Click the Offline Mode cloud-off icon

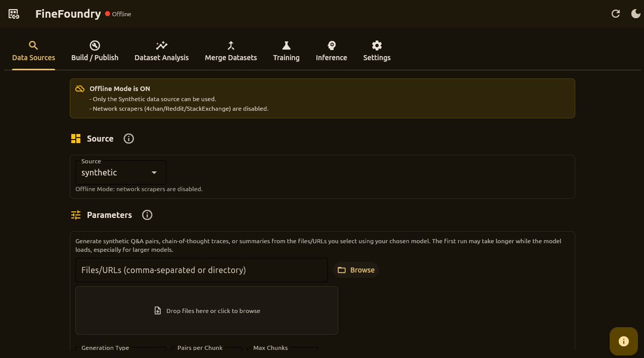[x=79, y=89]
